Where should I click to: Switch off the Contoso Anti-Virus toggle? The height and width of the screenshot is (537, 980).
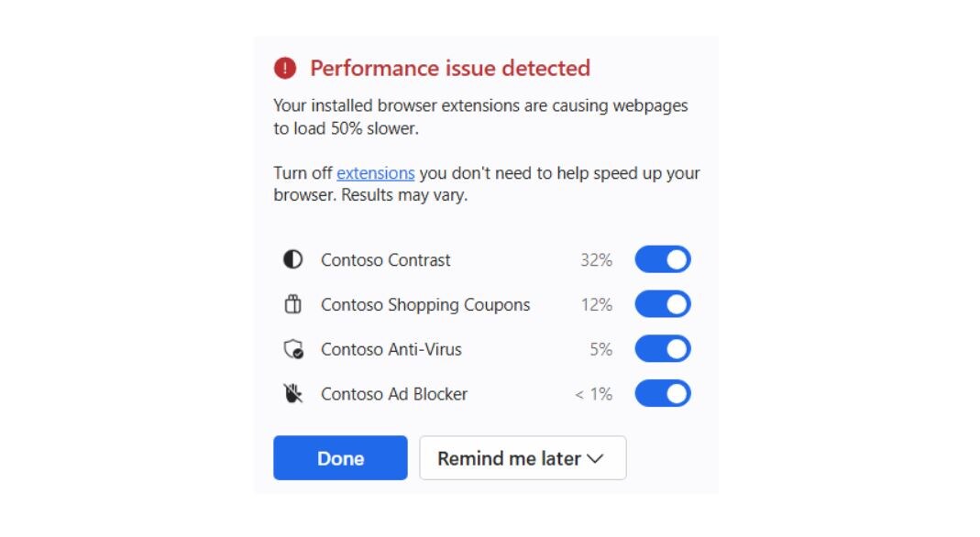point(663,349)
